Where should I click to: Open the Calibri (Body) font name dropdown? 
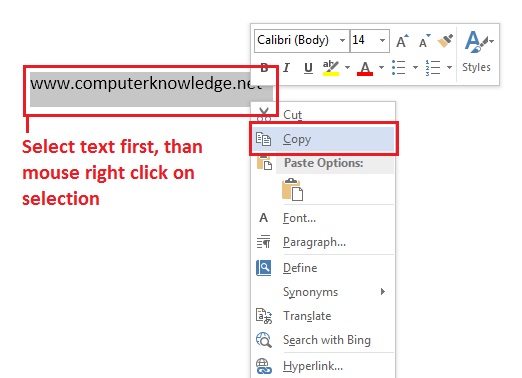pos(342,41)
